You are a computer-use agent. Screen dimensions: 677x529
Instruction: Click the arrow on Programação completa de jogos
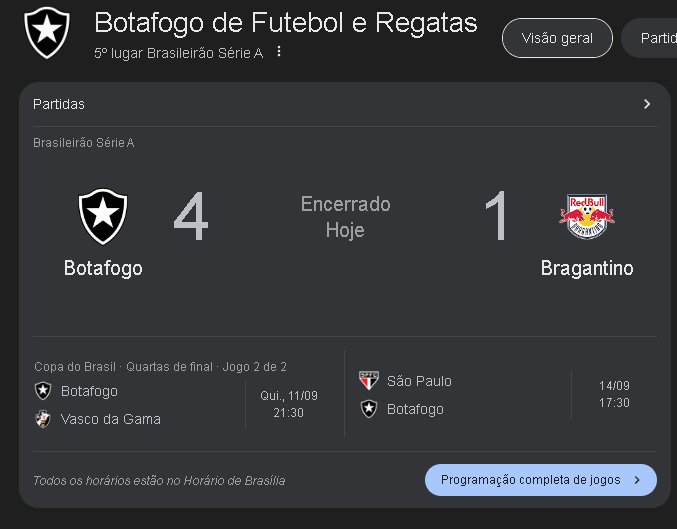(x=637, y=480)
